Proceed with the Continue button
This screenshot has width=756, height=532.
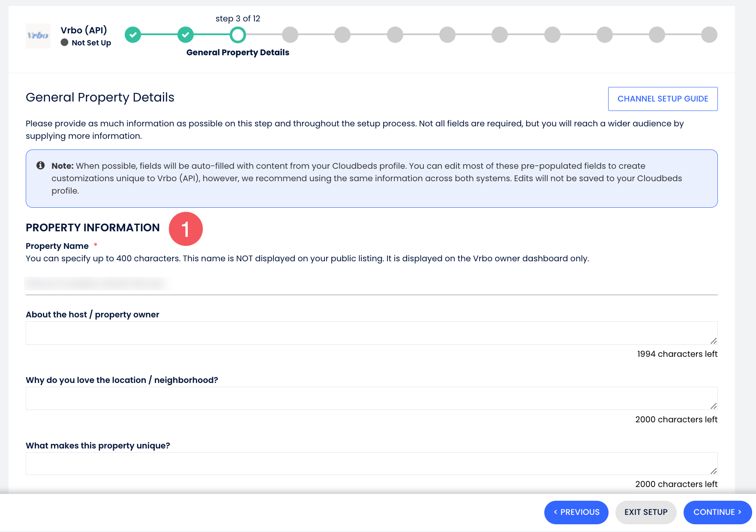click(717, 512)
